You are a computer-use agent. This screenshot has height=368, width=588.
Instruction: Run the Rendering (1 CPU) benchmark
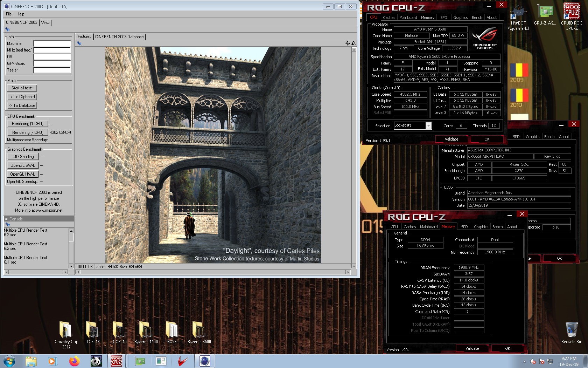(x=28, y=124)
